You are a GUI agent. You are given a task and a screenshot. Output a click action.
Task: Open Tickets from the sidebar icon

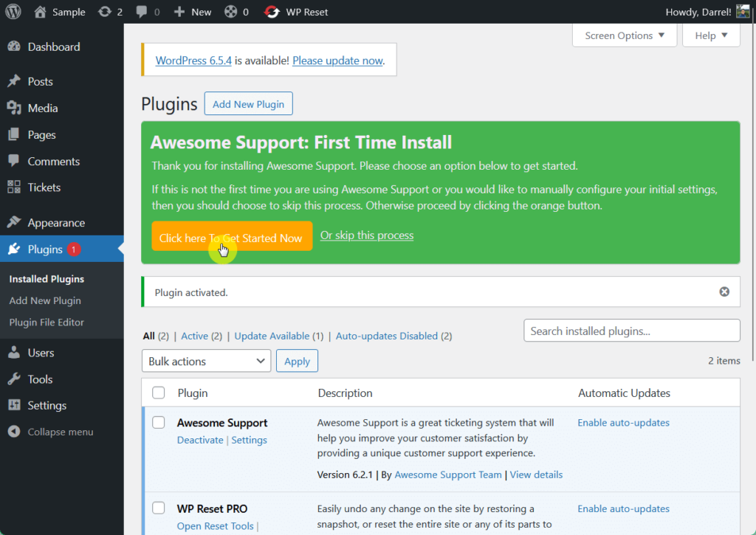pos(14,187)
